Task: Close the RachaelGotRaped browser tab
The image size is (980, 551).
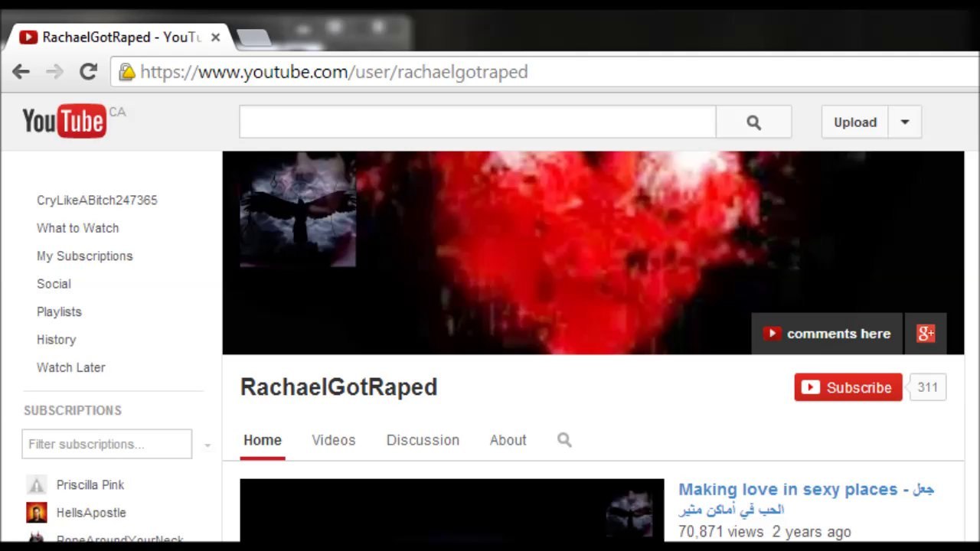Action: click(x=215, y=37)
